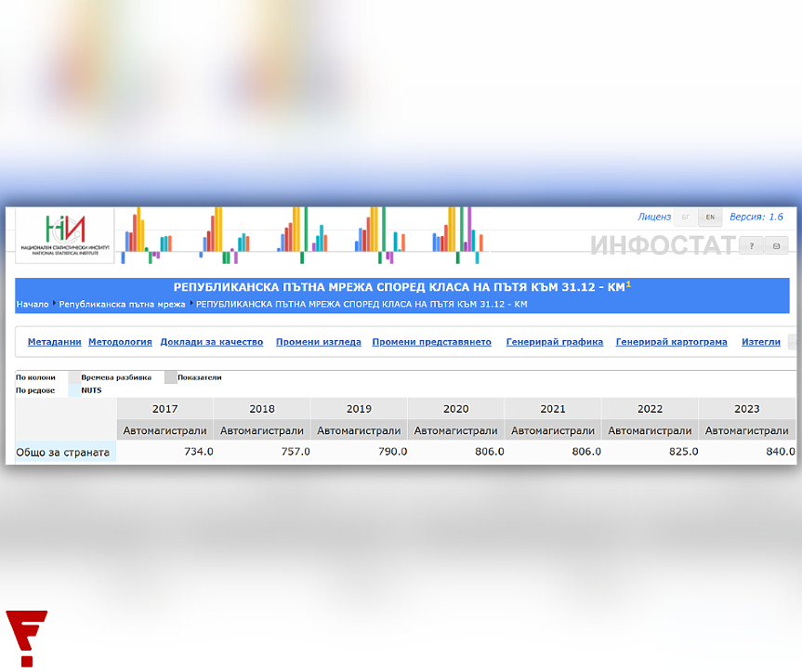Click the envelope contact icon
Image resolution: width=802 pixels, height=672 pixels.
pyautogui.click(x=777, y=245)
